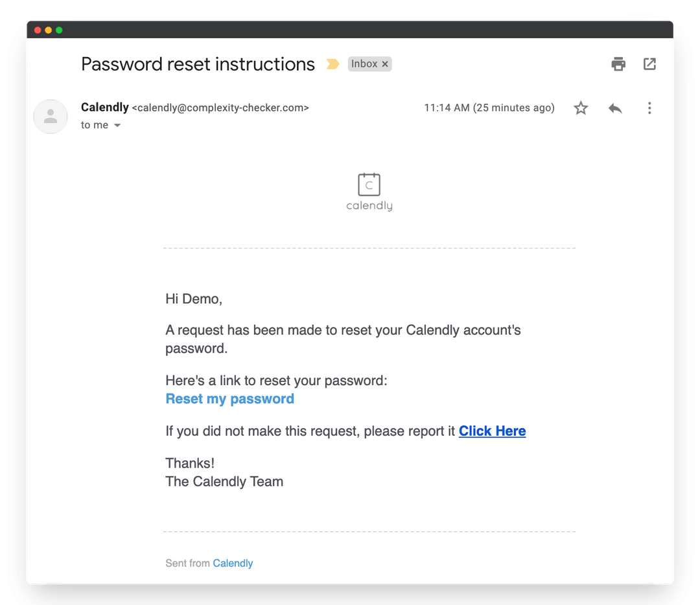Viewport: 700px width, 605px height.
Task: Click the Print all icon
Action: [x=618, y=64]
